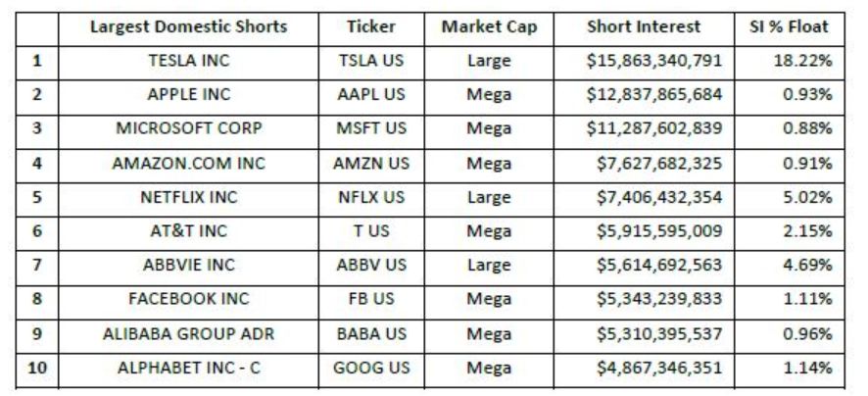Select the Market Cap header cell
Viewport: 868px width, 396px height.
click(489, 27)
